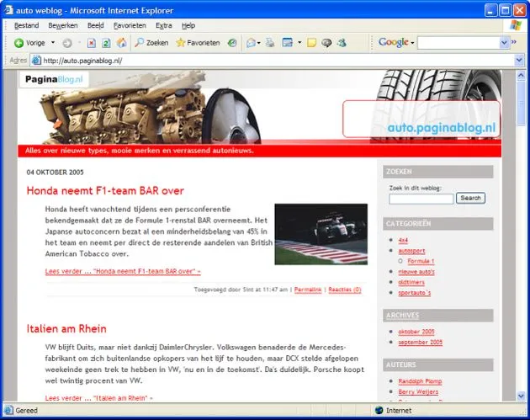This screenshot has width=530, height=420.
Task: Open author Berry Weijers link
Action: tap(418, 391)
